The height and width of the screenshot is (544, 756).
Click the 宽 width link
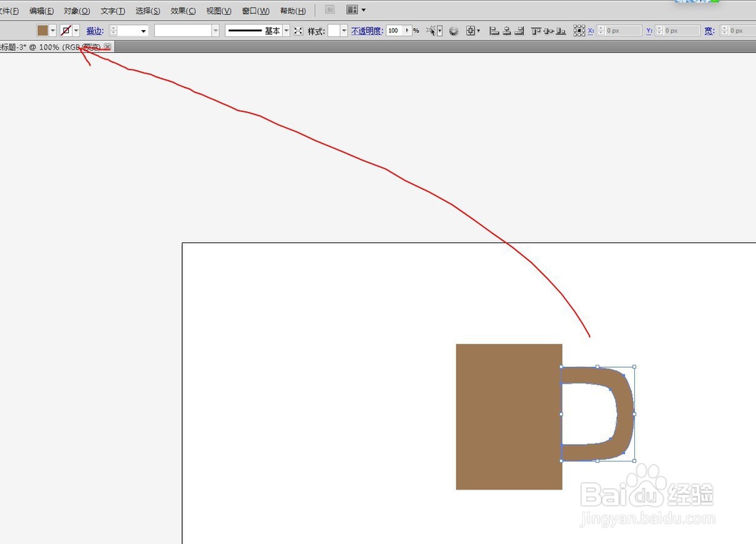pos(709,31)
